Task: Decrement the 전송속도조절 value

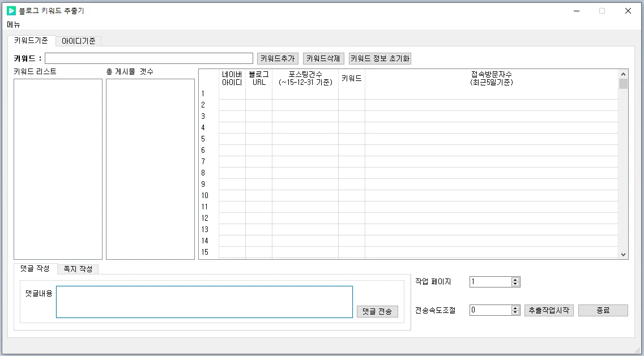Action: pos(515,312)
